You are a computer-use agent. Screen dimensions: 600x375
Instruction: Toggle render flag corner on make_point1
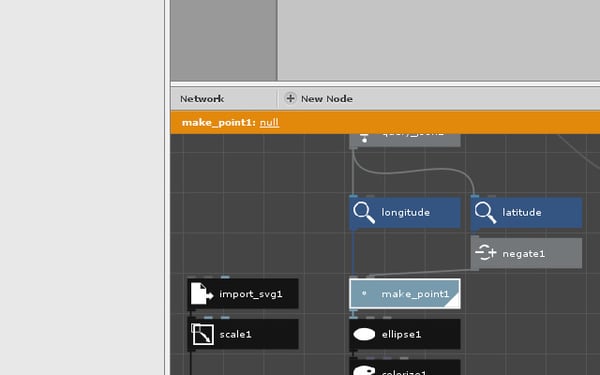pyautogui.click(x=453, y=301)
